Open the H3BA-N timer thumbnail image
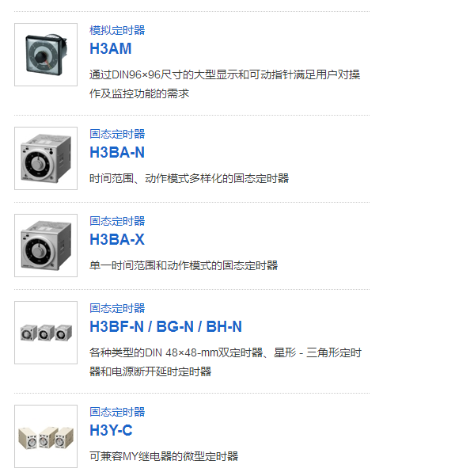The width and height of the screenshot is (455, 476). pyautogui.click(x=46, y=158)
